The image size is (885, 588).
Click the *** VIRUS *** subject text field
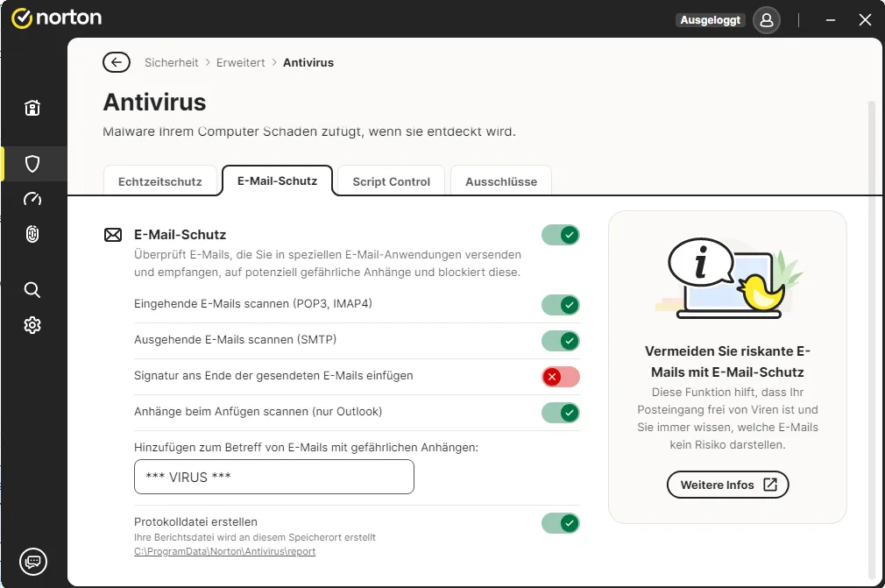point(273,477)
